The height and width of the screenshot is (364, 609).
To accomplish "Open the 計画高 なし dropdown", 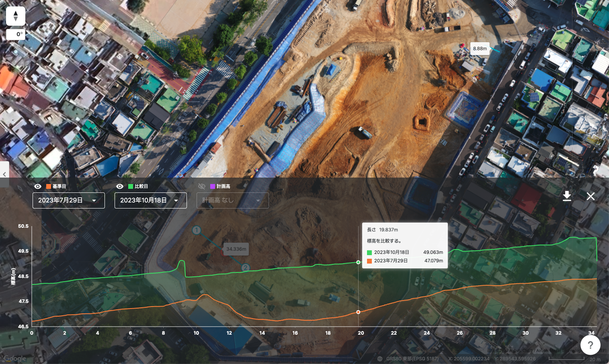I will pyautogui.click(x=232, y=200).
